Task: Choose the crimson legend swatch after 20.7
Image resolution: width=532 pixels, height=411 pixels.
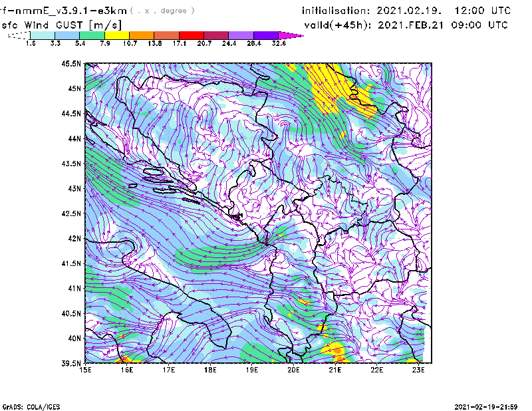Action: pos(216,35)
